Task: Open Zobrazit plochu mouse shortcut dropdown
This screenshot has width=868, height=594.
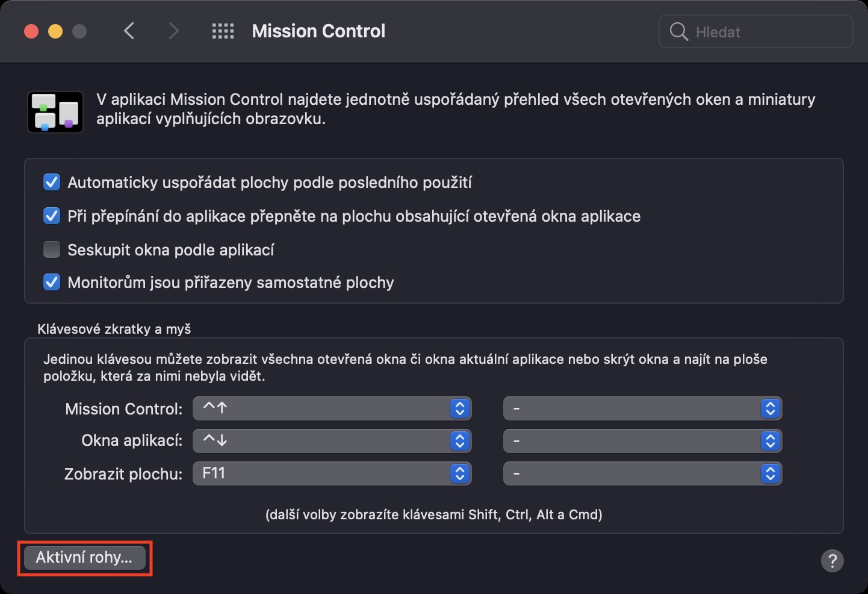Action: pos(642,474)
